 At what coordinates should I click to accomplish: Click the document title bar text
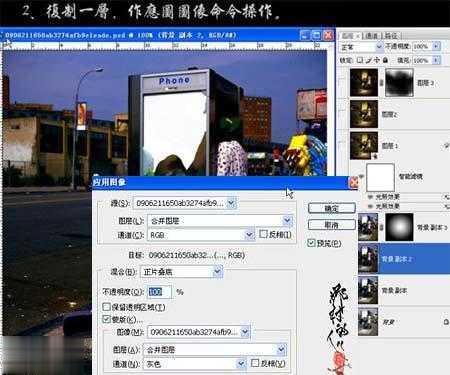121,35
